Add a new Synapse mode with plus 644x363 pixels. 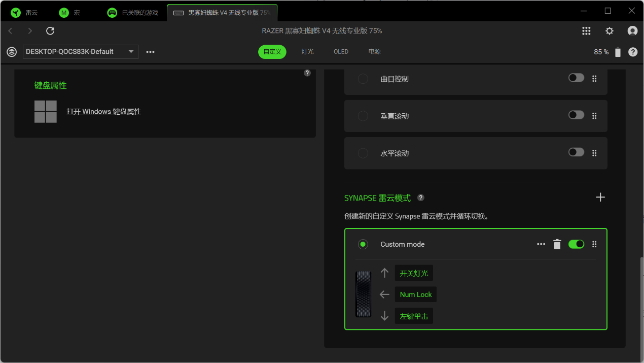click(600, 197)
